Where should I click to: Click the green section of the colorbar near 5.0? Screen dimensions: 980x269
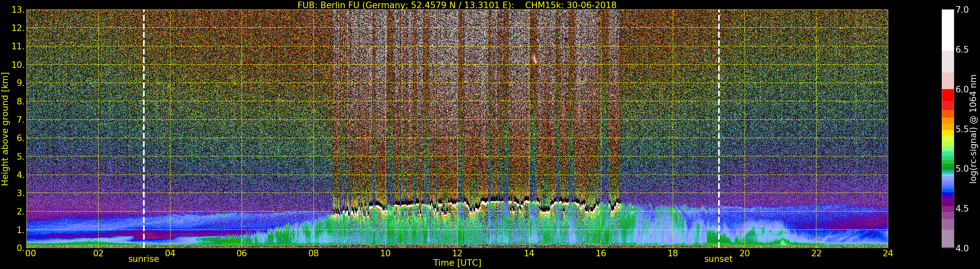pyautogui.click(x=948, y=166)
